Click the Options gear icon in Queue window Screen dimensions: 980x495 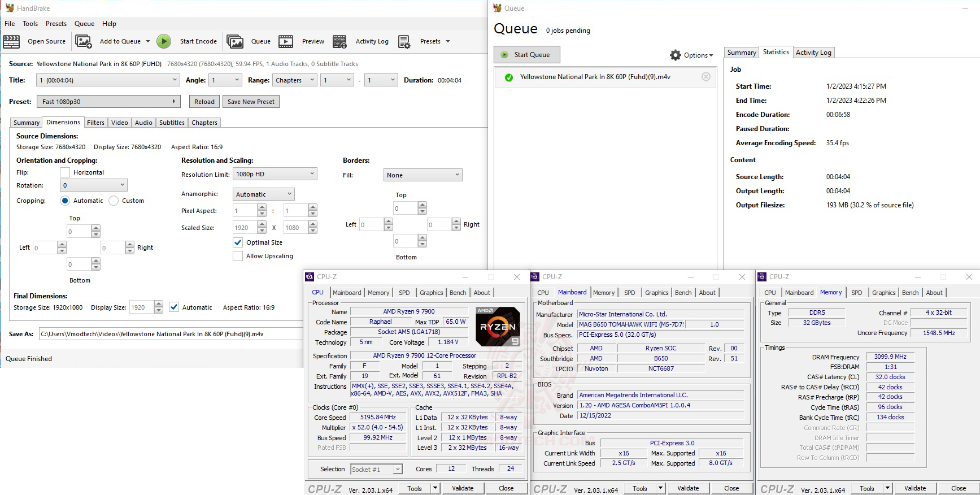pos(676,55)
